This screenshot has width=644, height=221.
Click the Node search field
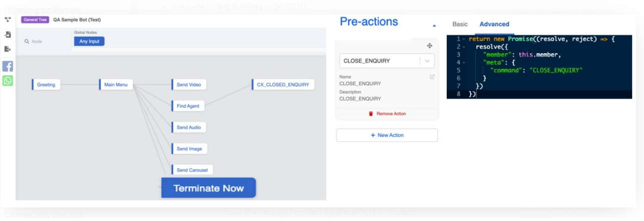45,42
